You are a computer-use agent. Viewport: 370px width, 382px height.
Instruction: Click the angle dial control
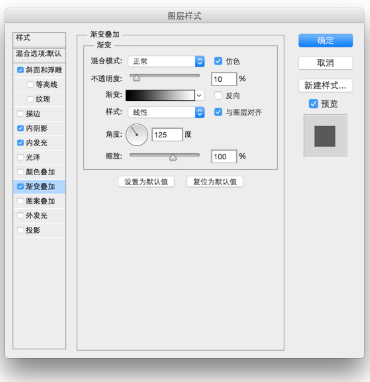pyautogui.click(x=137, y=135)
